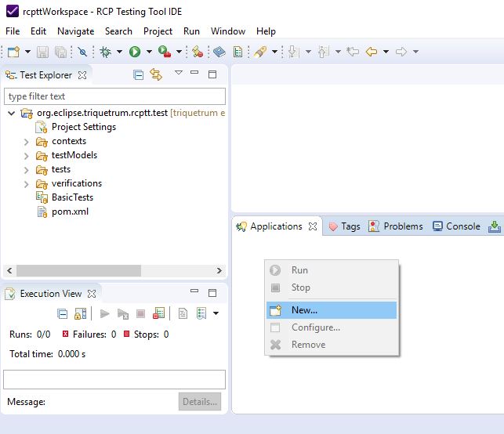Viewport: 504px width, 434px height.
Task: Switch to the Problems tab
Action: [396, 226]
